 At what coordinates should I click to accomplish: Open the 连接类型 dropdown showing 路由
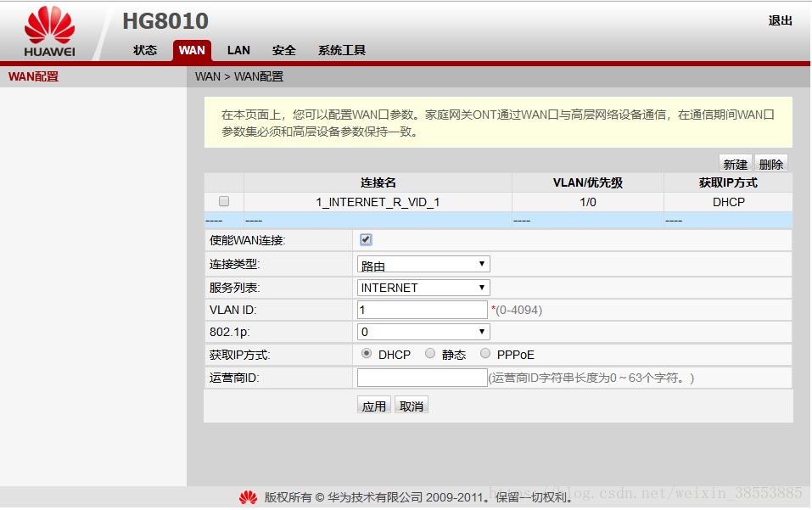pyautogui.click(x=423, y=264)
